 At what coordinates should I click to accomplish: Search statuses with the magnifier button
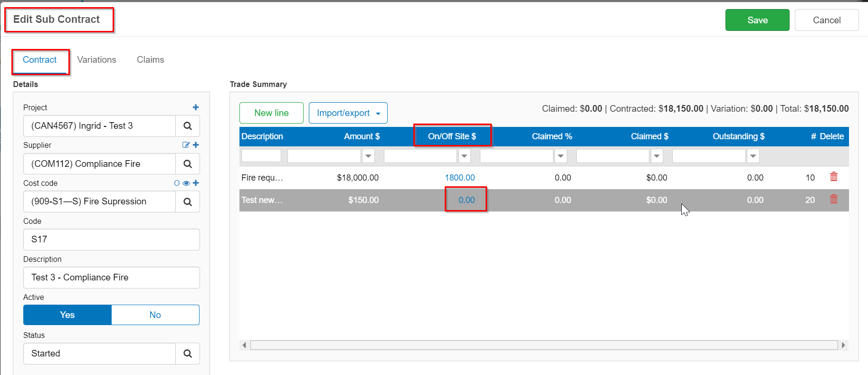coord(188,354)
